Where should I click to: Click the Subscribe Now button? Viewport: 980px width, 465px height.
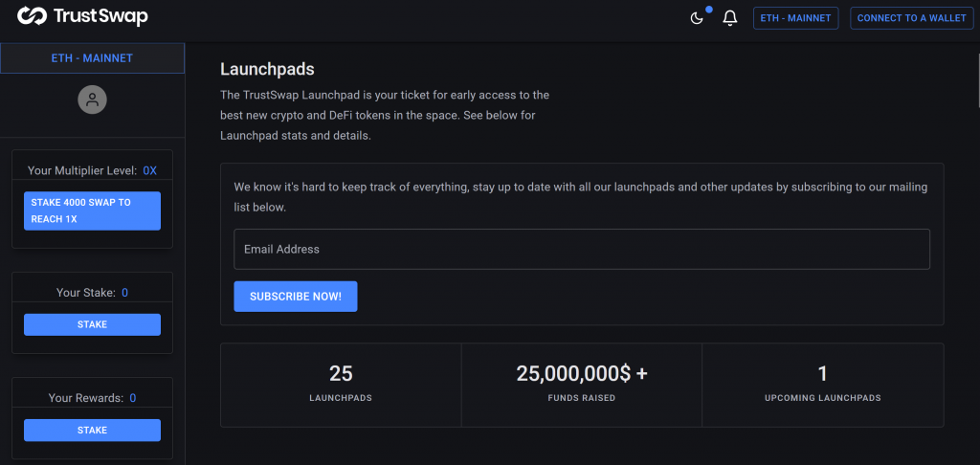coord(296,297)
